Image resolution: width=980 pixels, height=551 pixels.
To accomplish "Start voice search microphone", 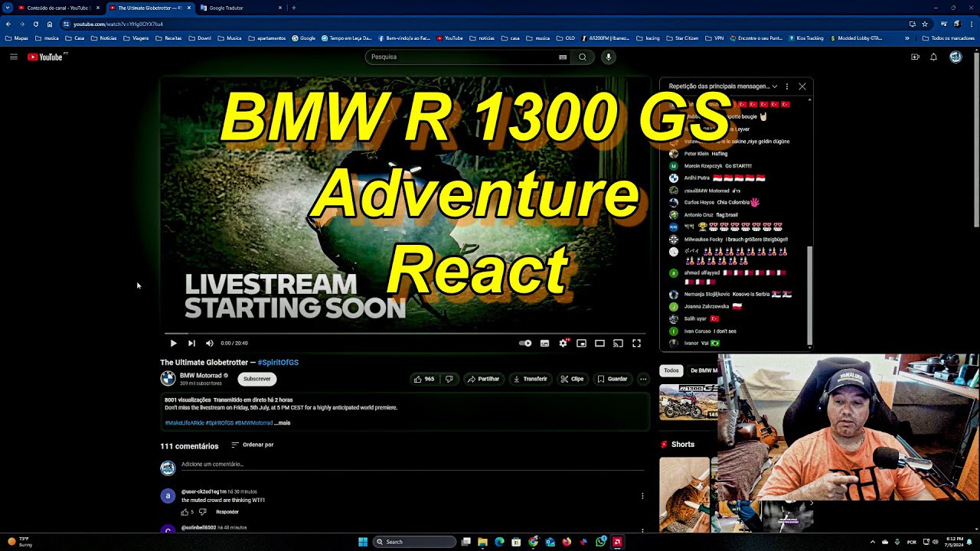I will 609,57.
